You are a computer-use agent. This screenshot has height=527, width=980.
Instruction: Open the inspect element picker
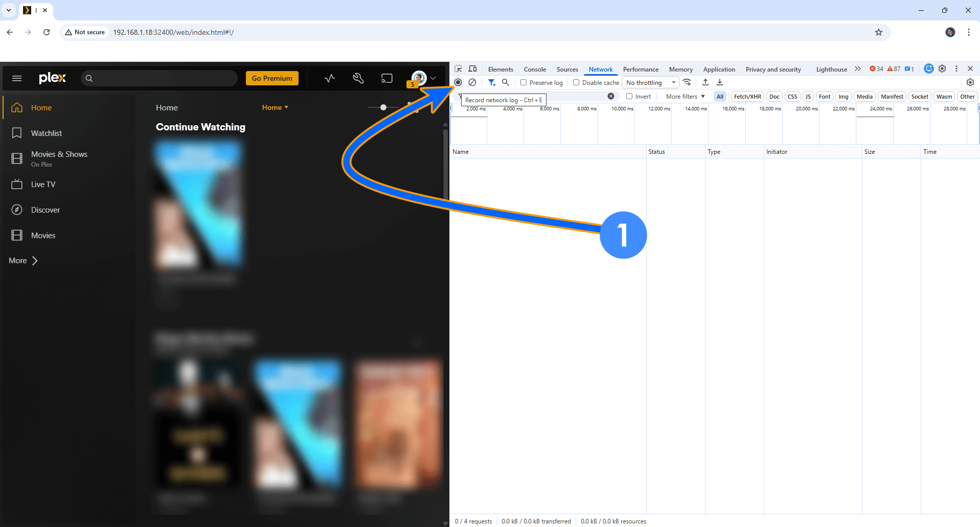458,69
